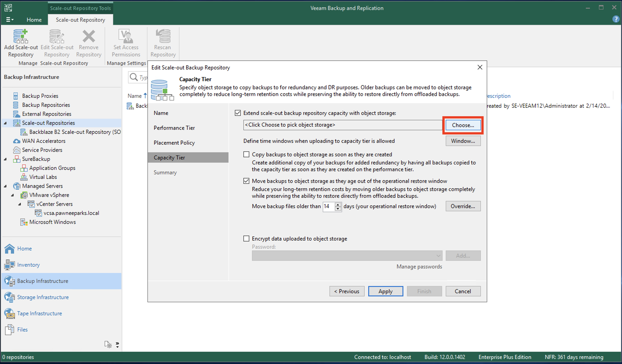Open the Storage Infrastructure navigation view
The height and width of the screenshot is (364, 622).
[x=43, y=297]
